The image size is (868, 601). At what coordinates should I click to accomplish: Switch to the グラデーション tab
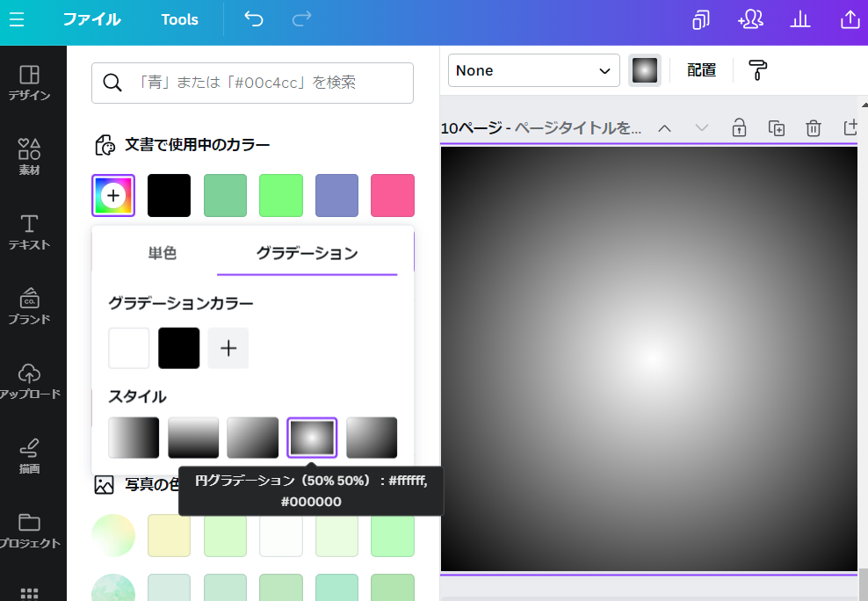pos(307,253)
